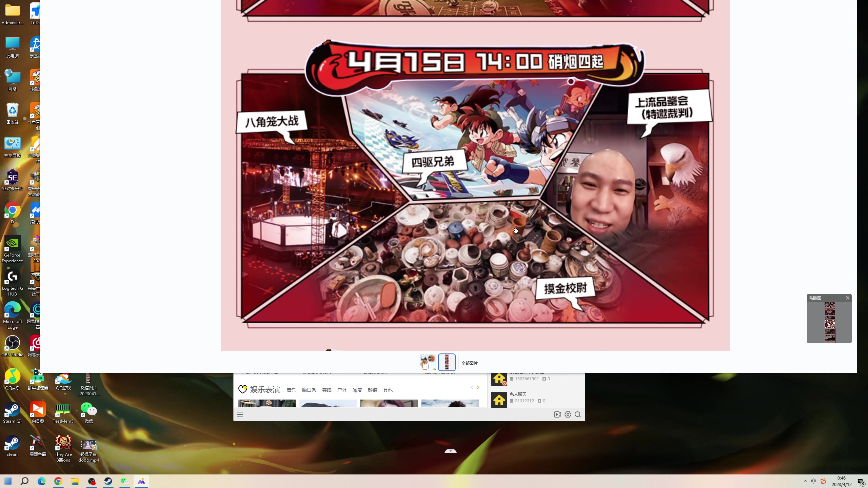Click the 娱乐表演 section heart icon
The width and height of the screenshot is (868, 488).
point(243,389)
